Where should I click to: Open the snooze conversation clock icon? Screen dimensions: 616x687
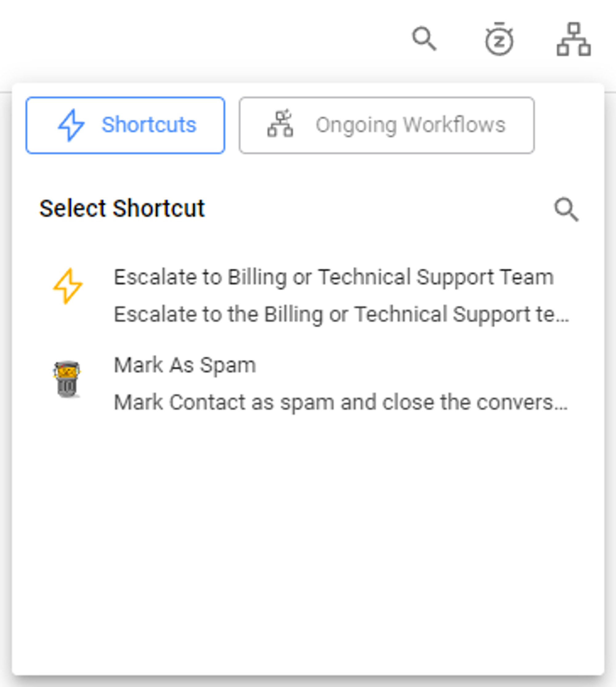pyautogui.click(x=499, y=39)
